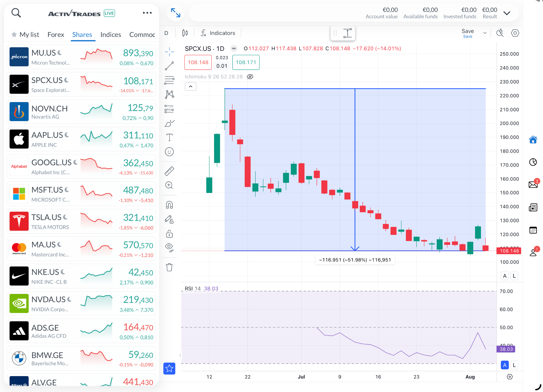This screenshot has height=392, width=543.
Task: Click the time axis settings icon
Action: [510, 377]
